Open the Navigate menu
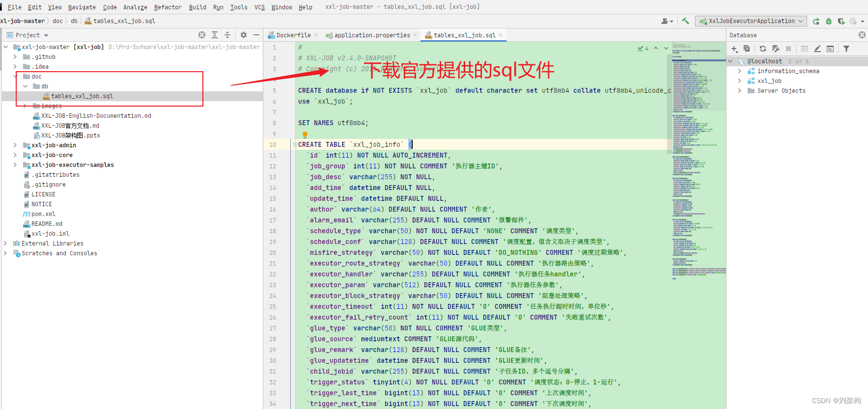Screen dimensions: 868x409 [x=82, y=7]
